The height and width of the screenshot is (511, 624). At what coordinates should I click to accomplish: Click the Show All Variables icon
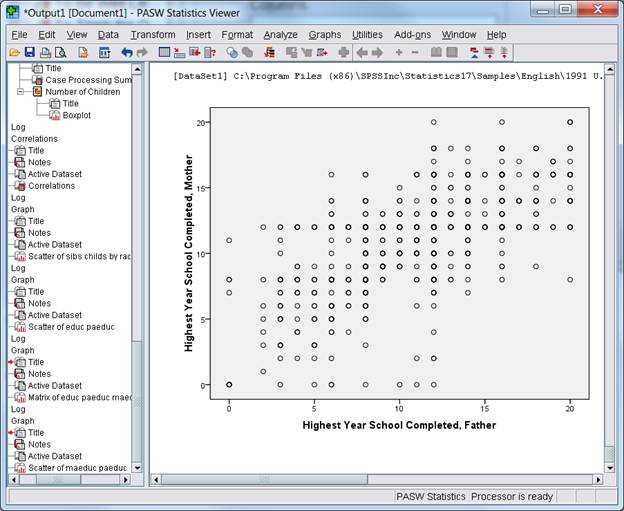point(248,52)
